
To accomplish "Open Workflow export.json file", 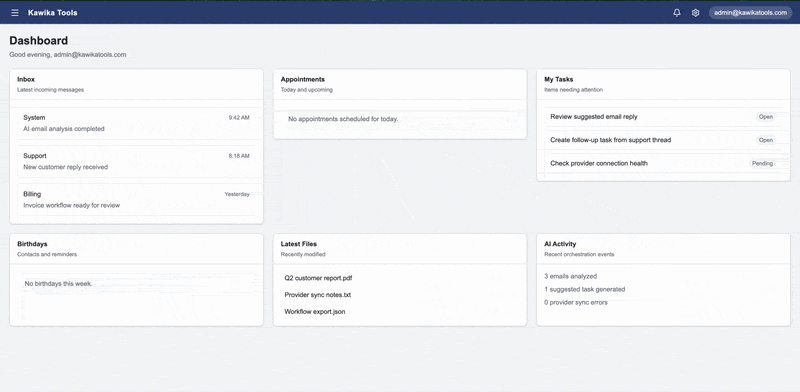I will coord(315,312).
